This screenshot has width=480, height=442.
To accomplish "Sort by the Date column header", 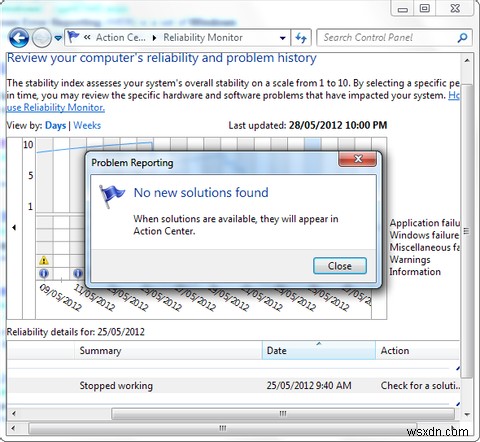I will click(x=319, y=350).
